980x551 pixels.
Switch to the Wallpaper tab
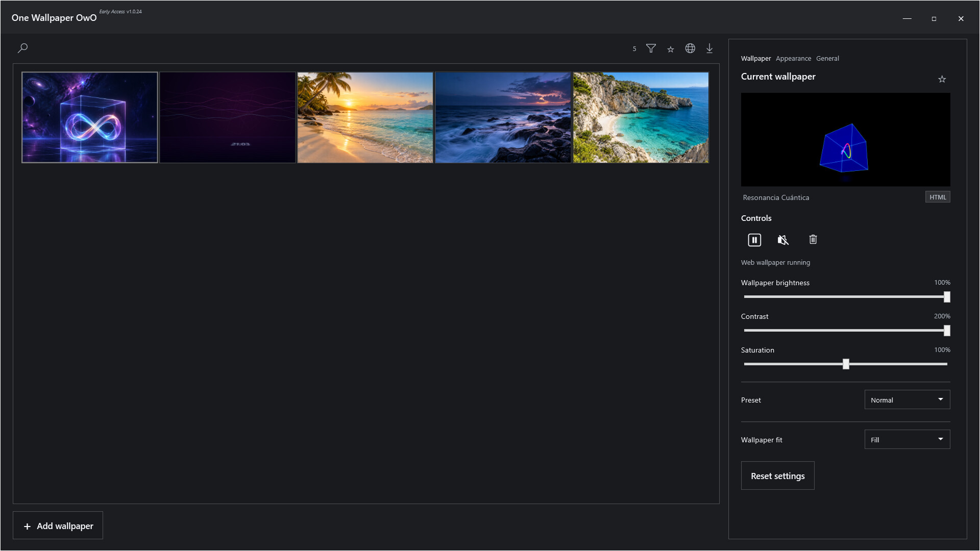756,59
